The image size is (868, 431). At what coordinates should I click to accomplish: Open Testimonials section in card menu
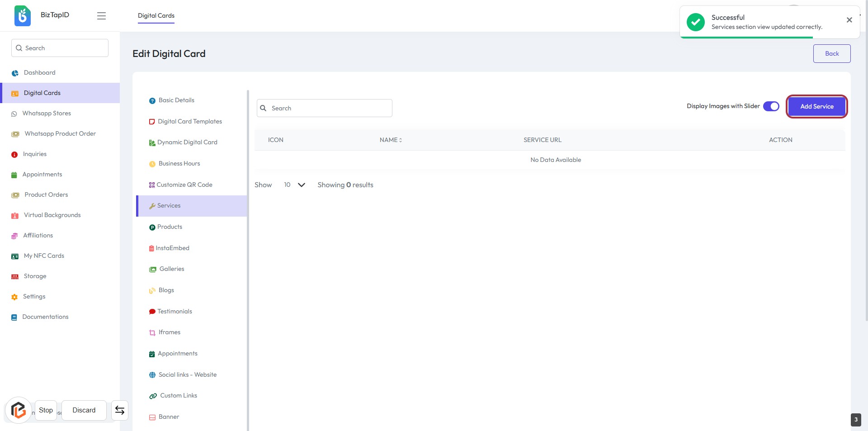pos(175,312)
